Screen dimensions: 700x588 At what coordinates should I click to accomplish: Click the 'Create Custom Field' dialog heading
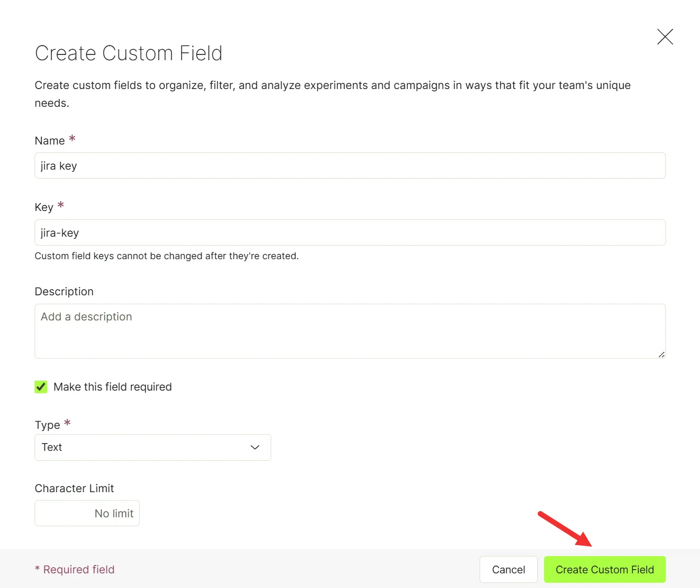[129, 53]
